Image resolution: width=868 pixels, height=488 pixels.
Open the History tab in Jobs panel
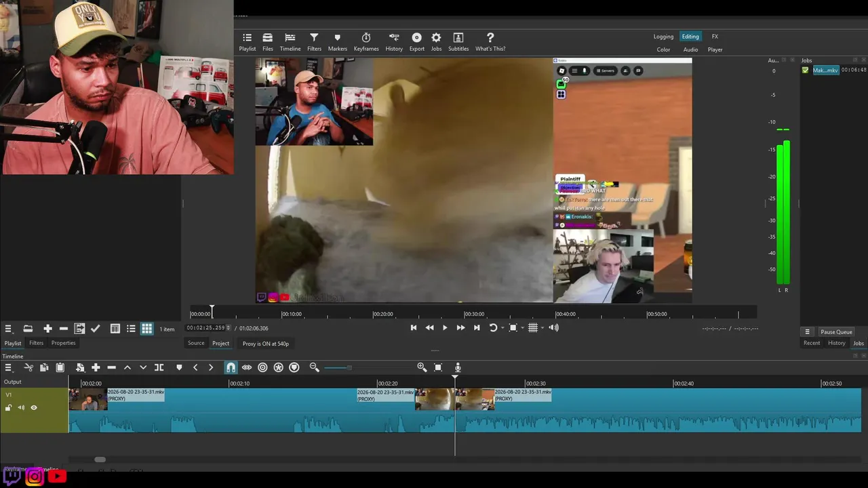coord(837,343)
